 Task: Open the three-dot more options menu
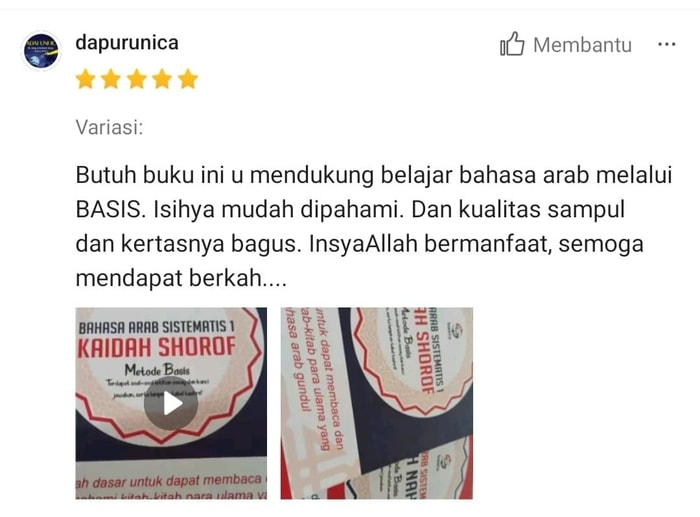point(667,44)
